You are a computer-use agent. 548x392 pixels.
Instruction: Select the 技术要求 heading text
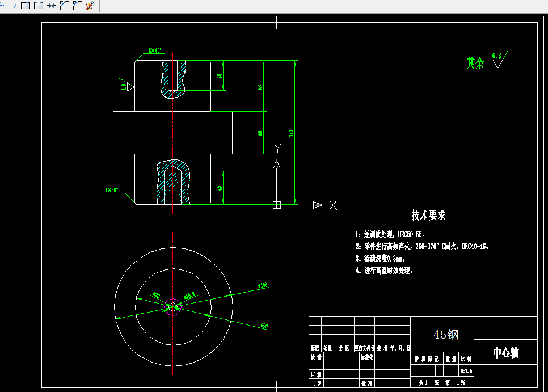(428, 215)
